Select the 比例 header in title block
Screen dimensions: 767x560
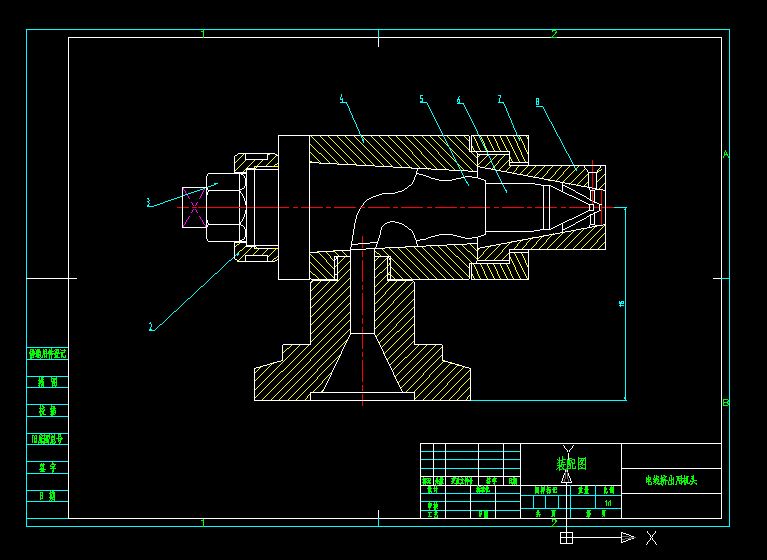pos(609,490)
